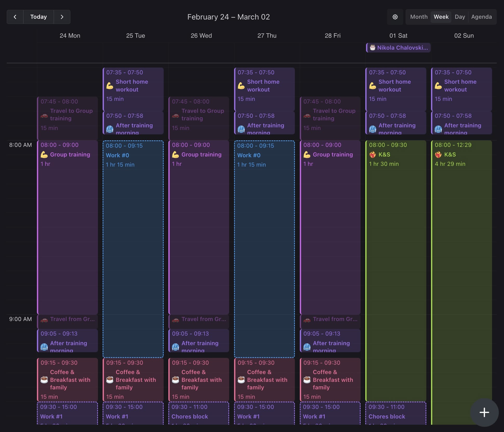Click Saturday's K&S '1 hr 30 min' duration
The height and width of the screenshot is (432, 504).
click(x=384, y=164)
